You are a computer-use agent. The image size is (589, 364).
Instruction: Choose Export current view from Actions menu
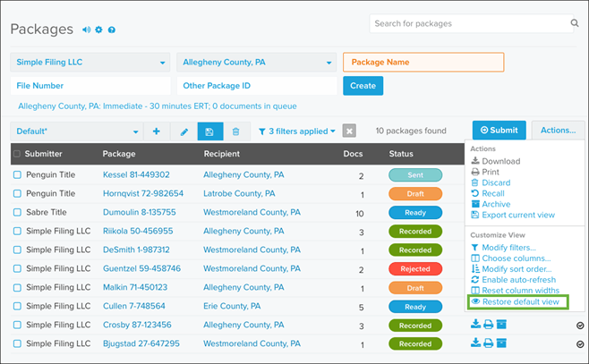(x=513, y=215)
